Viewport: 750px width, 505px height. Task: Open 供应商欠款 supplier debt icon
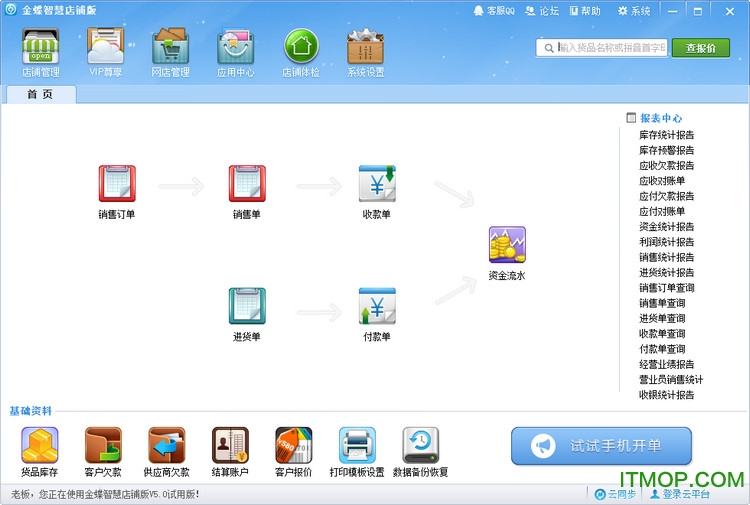[x=166, y=445]
